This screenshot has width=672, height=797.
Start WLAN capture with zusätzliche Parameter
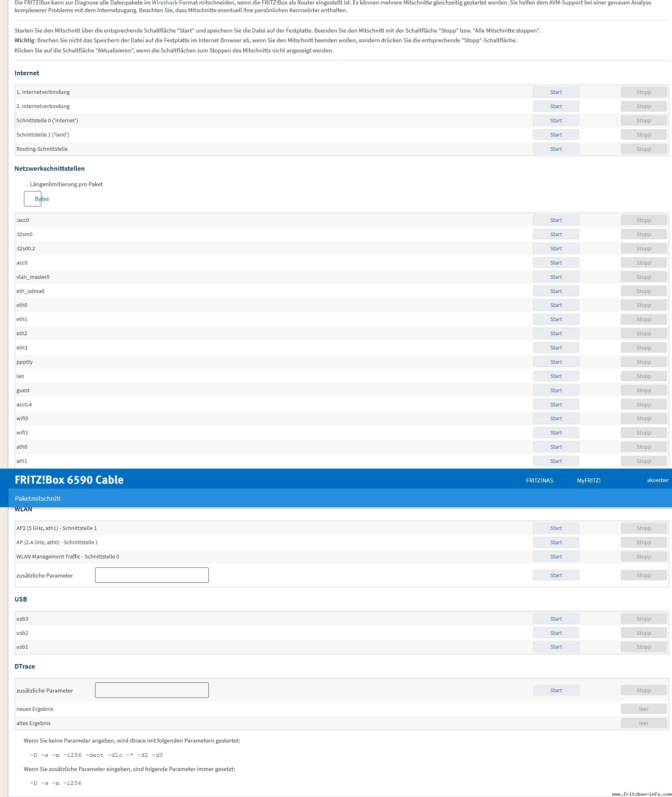pyautogui.click(x=556, y=575)
